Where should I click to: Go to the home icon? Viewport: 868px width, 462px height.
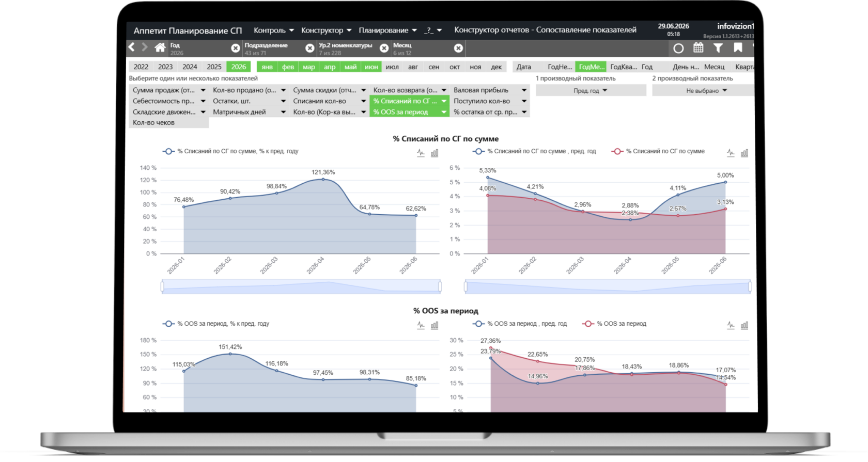[160, 48]
